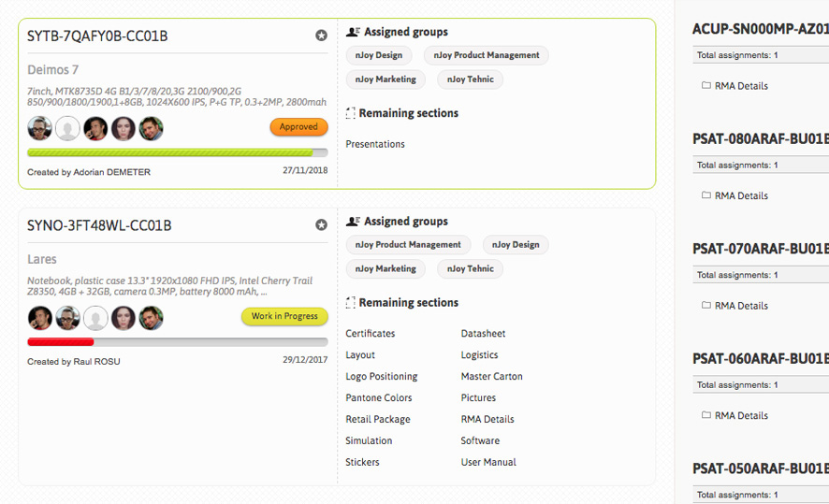Click the Assigned groups icon in Deimos 7 card

353,32
